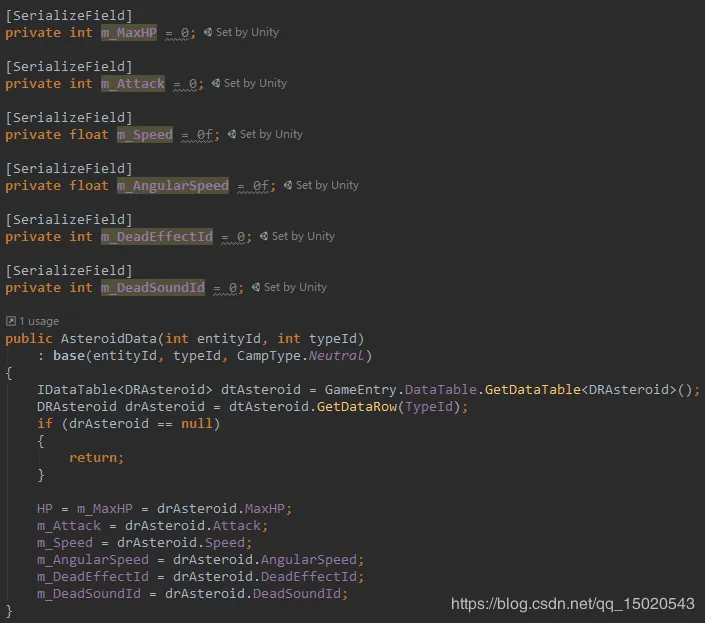705x623 pixels.
Task: Click drAsteroid.Speed property reference
Action: coord(181,543)
